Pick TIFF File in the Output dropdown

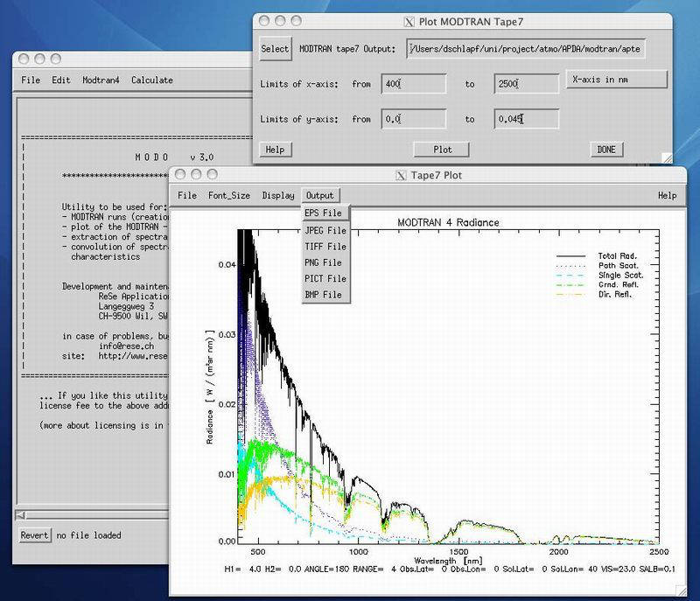(x=325, y=247)
